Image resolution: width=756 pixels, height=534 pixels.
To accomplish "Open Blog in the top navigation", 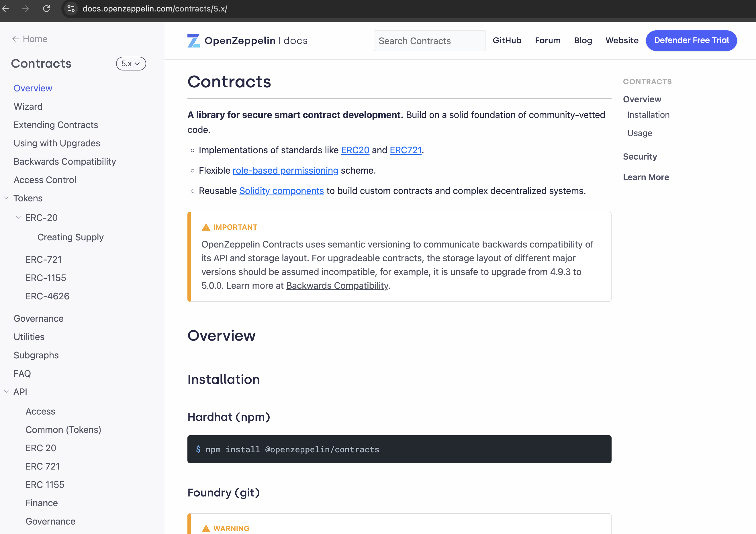I will click(583, 40).
